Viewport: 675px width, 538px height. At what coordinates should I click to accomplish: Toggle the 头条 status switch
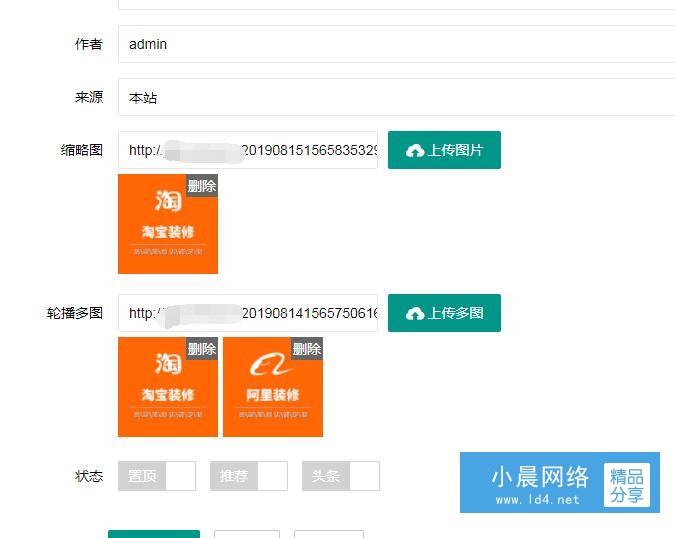tap(341, 476)
